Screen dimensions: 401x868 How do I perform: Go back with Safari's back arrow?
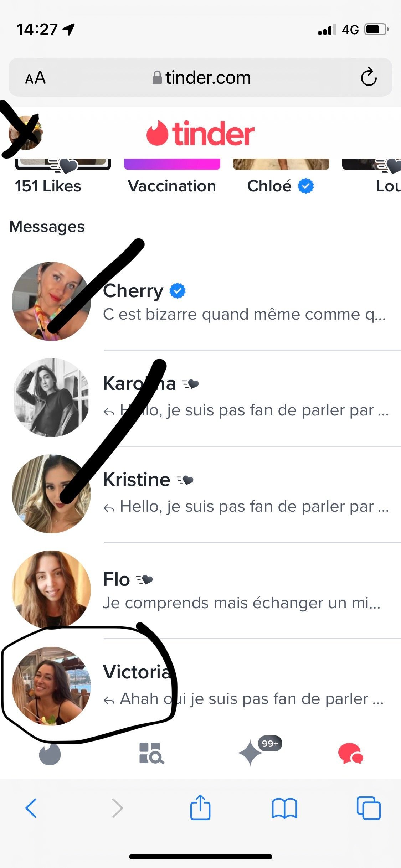point(31,808)
